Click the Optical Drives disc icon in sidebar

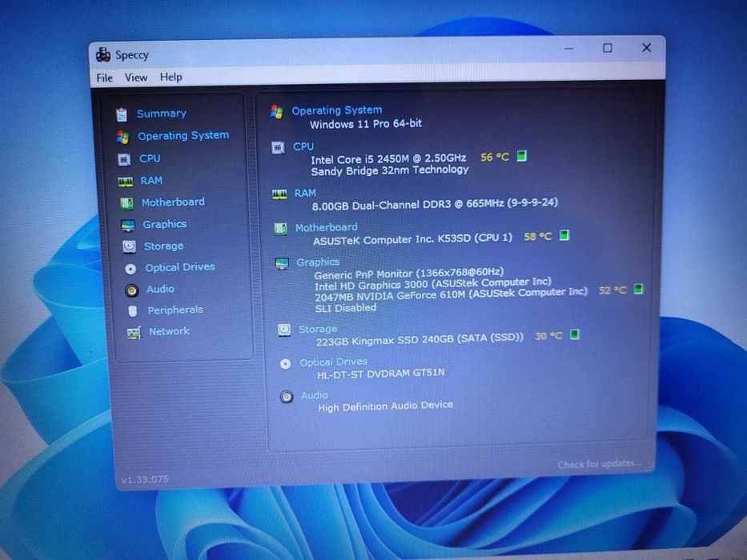tap(131, 269)
